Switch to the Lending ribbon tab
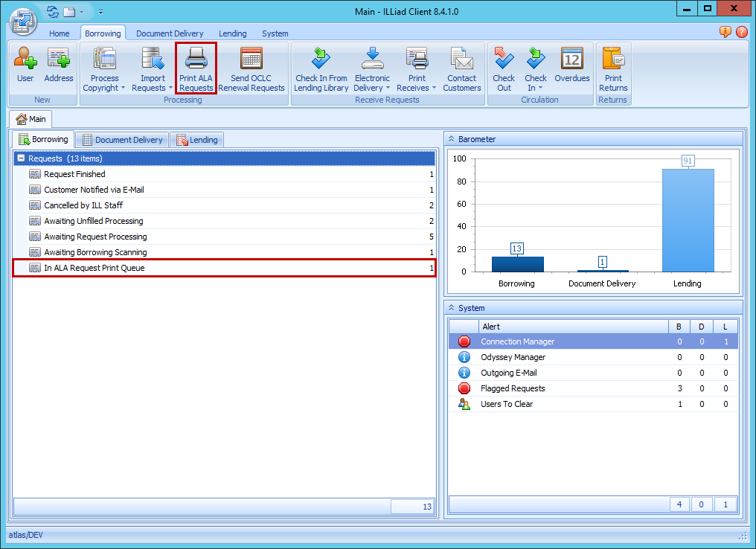This screenshot has height=549, width=756. tap(232, 33)
